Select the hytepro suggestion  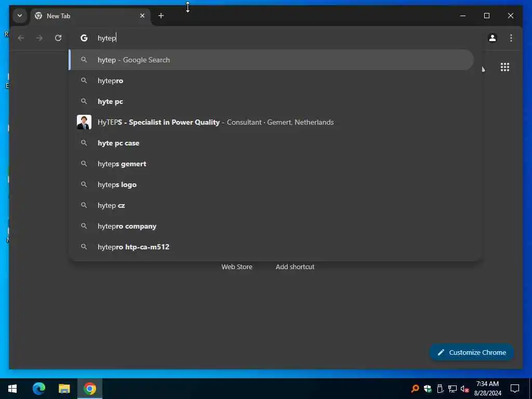271,81
